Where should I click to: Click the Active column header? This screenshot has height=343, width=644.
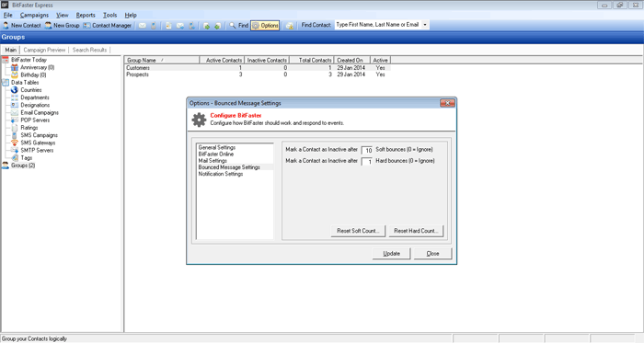380,60
